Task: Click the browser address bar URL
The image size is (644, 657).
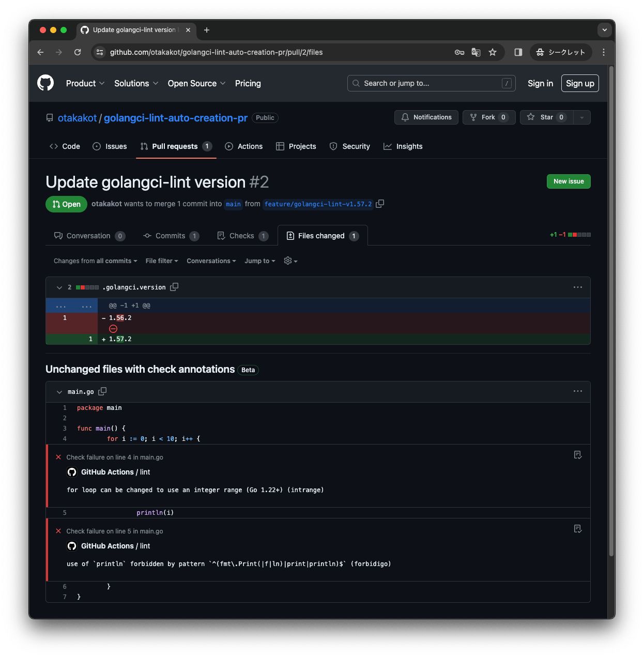Action: (216, 52)
